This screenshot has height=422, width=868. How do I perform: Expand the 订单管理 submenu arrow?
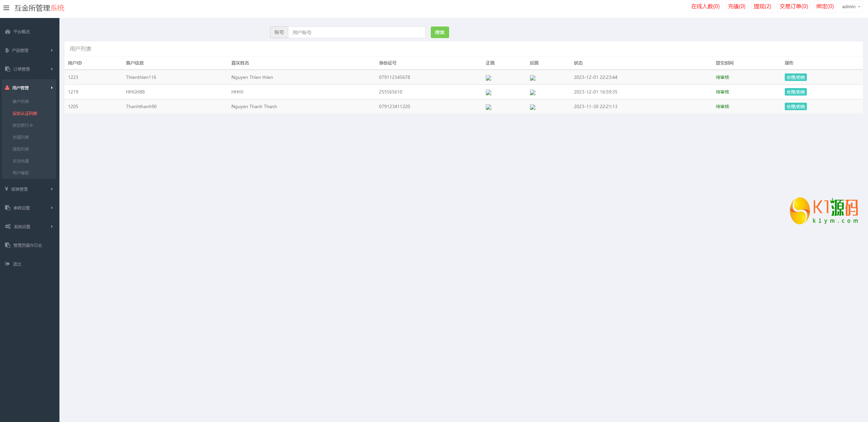click(x=52, y=69)
